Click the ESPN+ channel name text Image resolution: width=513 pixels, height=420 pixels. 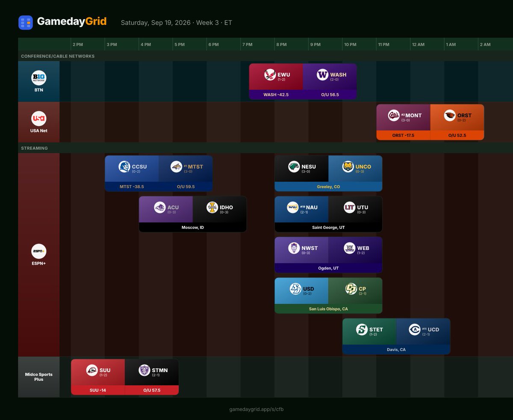coord(38,263)
